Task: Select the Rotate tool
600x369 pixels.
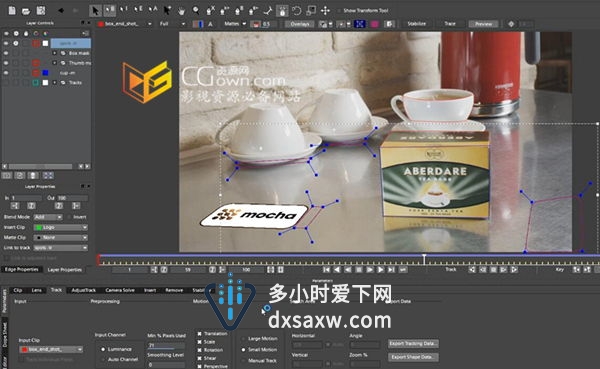Action: click(x=297, y=11)
